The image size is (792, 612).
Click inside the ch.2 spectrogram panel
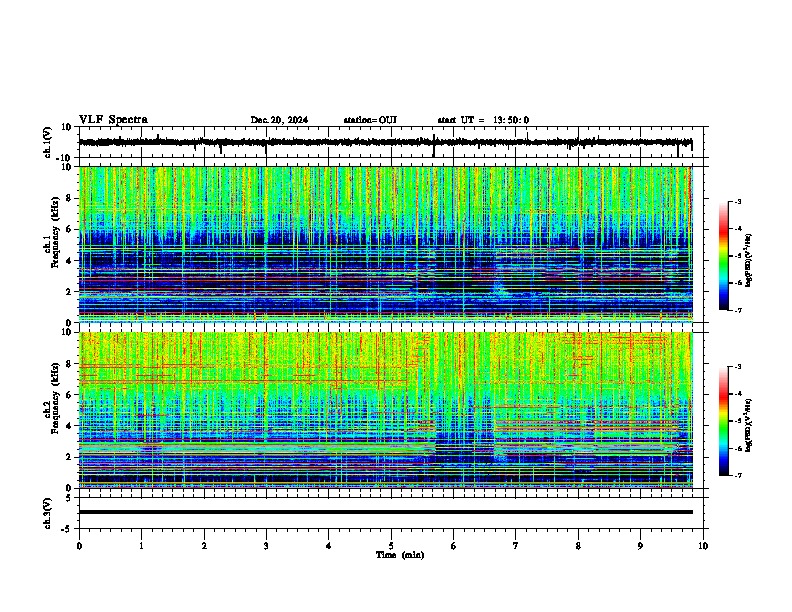point(385,410)
